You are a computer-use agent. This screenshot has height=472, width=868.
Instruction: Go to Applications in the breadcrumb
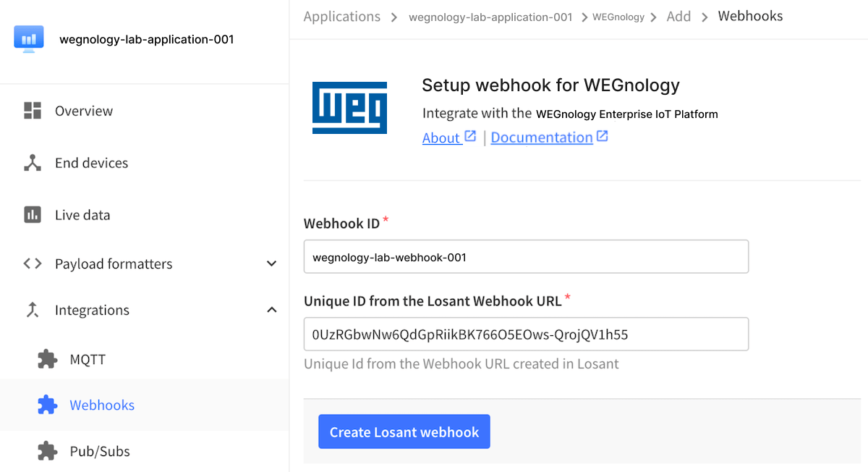click(x=341, y=17)
